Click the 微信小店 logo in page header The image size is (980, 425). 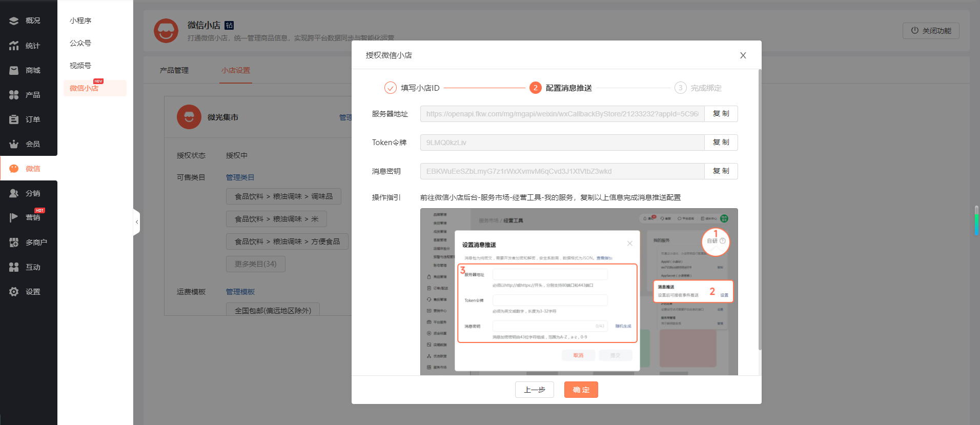(x=166, y=31)
